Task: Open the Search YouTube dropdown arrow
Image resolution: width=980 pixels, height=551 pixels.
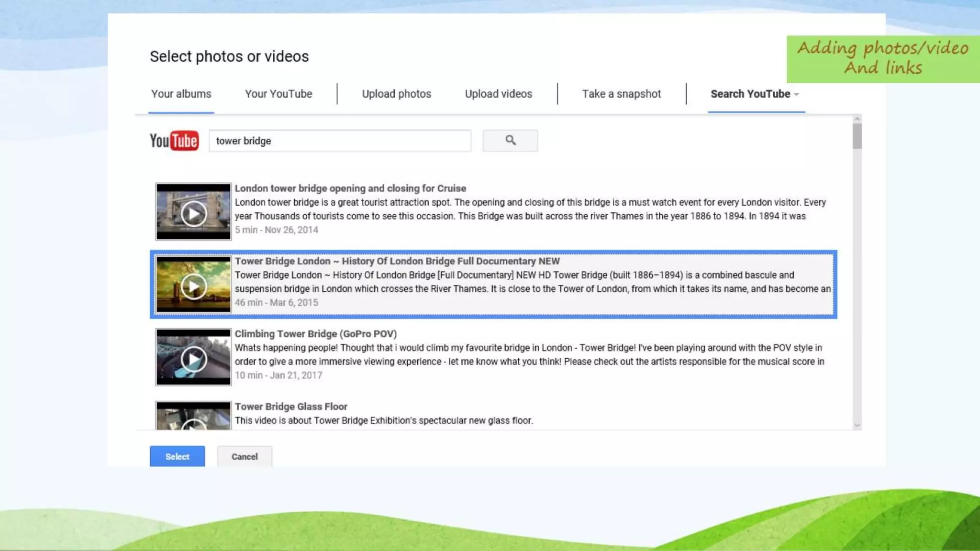Action: point(796,94)
